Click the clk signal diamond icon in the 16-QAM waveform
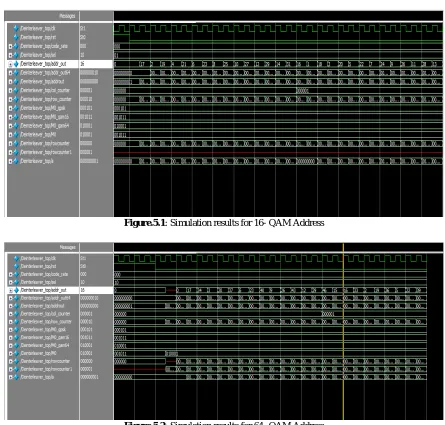 [x=16, y=28]
